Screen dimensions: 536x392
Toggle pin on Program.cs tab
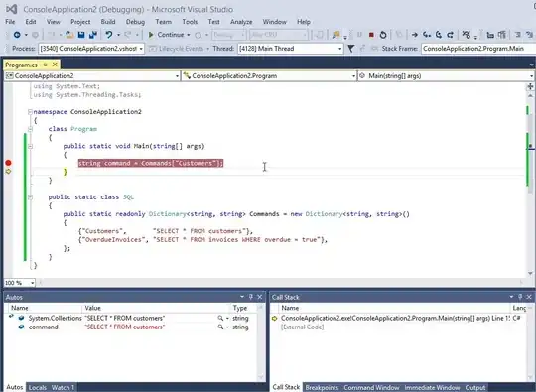pos(45,65)
